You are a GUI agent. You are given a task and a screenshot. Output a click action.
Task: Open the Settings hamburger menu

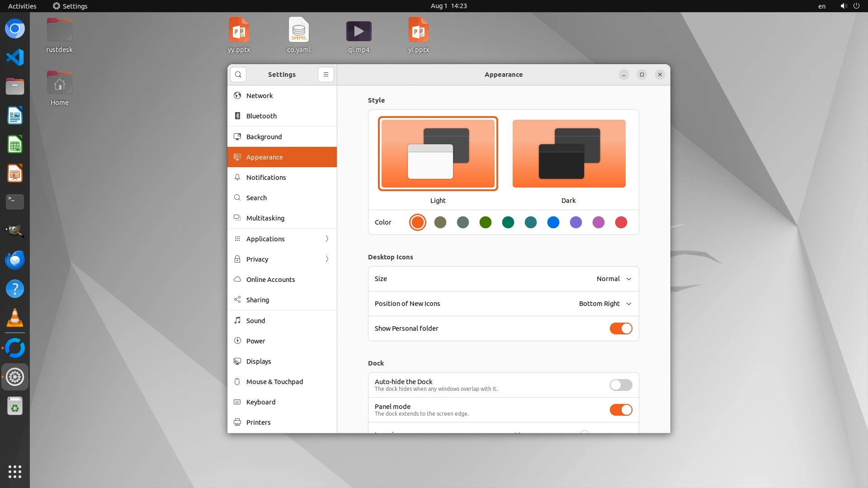[325, 75]
